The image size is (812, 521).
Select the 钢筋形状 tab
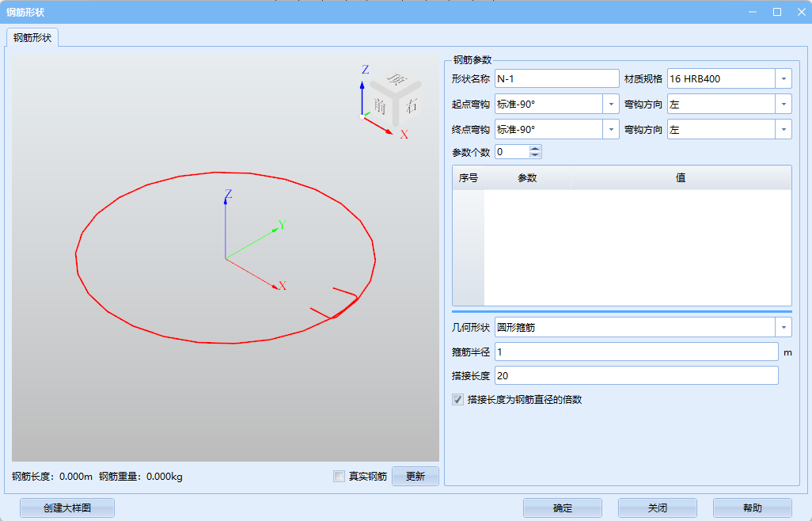pos(32,38)
